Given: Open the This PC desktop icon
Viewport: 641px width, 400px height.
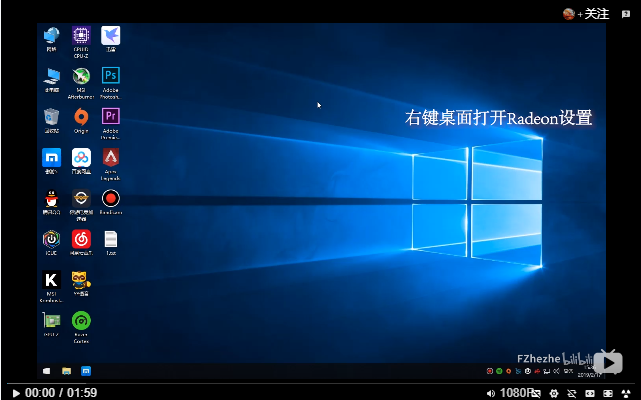Looking at the screenshot, I should point(52,80).
